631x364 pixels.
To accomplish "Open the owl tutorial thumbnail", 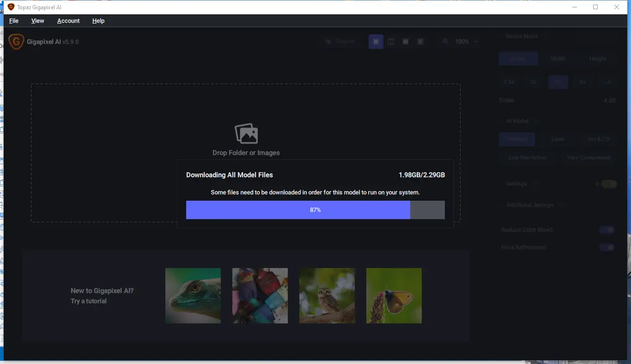I will (x=327, y=296).
